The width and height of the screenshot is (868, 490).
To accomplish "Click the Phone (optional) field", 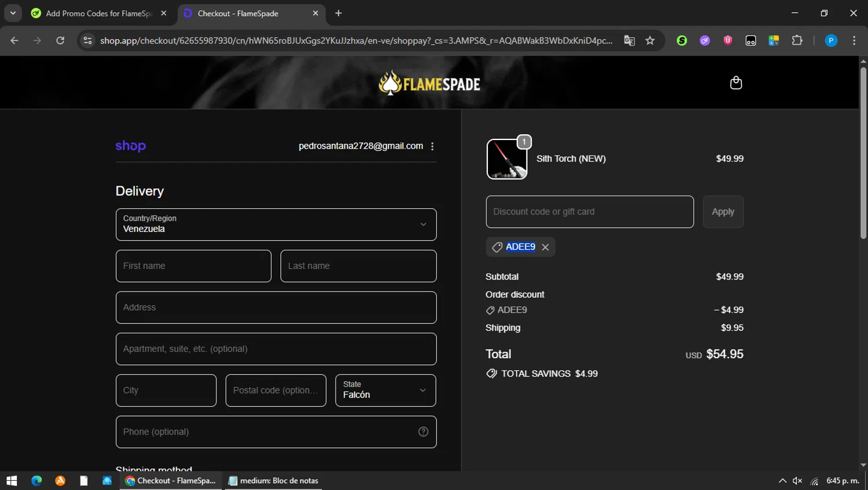I will pos(276,432).
